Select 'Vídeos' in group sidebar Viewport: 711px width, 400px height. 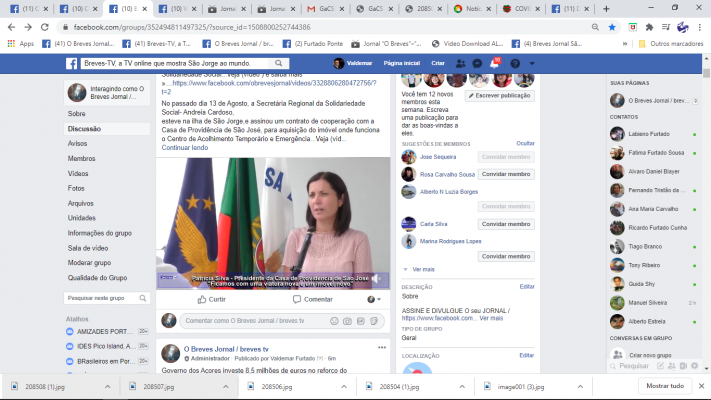78,173
